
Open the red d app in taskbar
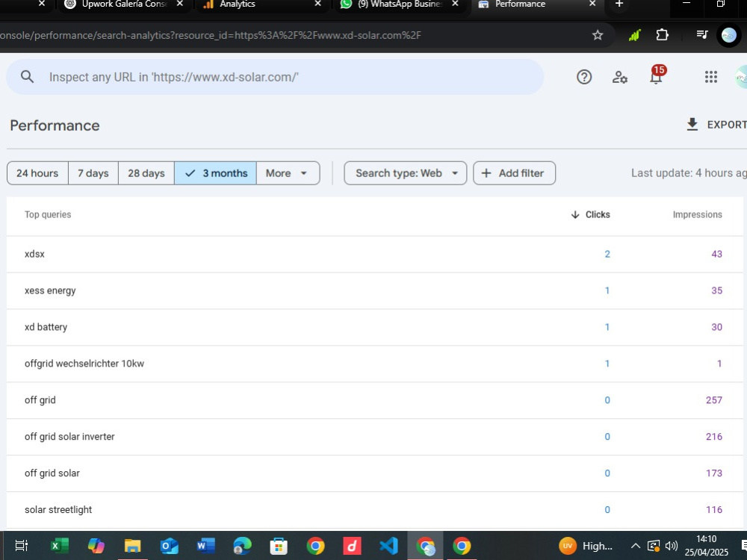[x=352, y=545]
